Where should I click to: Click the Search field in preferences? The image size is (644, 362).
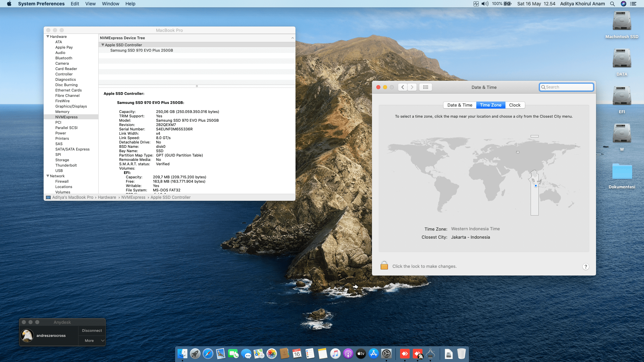[x=566, y=87]
